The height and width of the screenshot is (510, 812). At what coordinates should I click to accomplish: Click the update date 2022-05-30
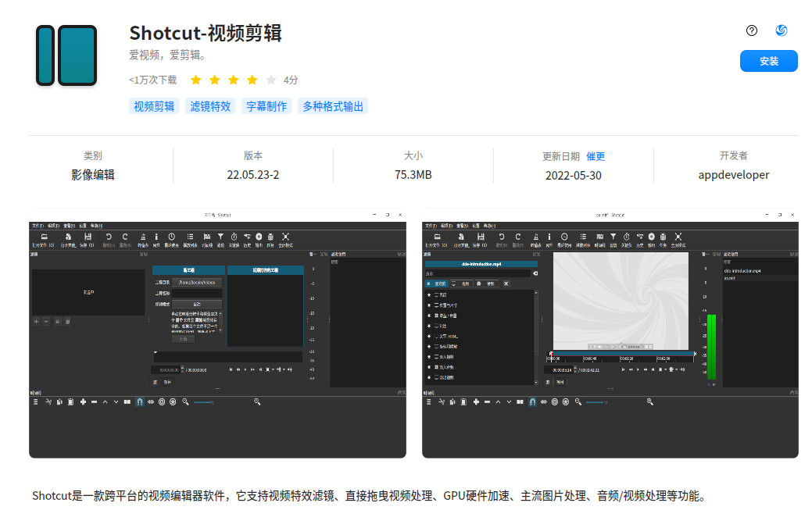point(574,176)
